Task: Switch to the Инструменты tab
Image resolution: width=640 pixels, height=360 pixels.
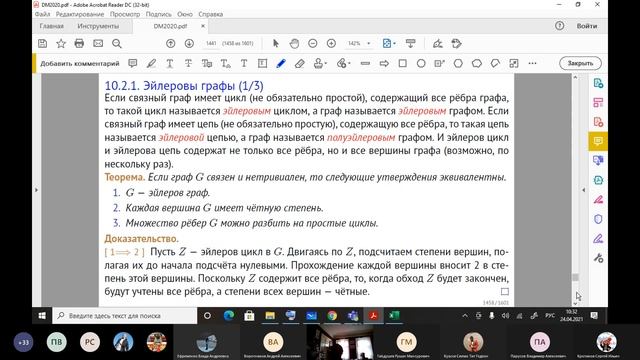Action: (x=98, y=26)
